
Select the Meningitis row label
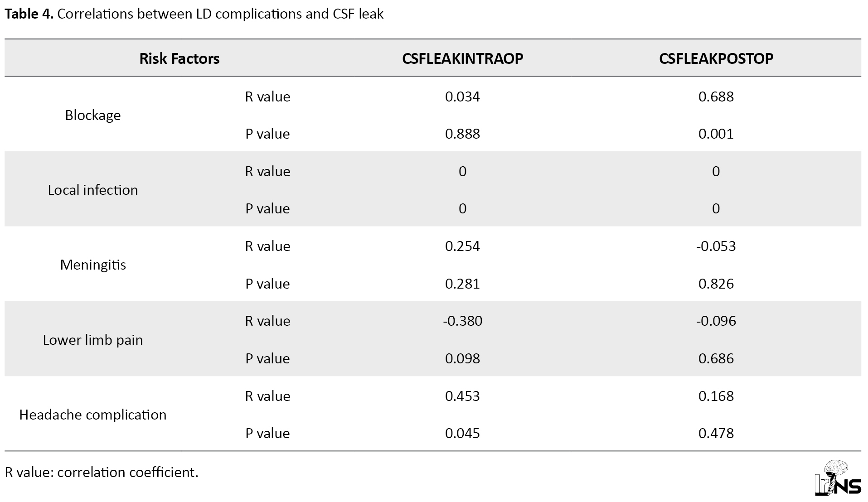click(93, 265)
